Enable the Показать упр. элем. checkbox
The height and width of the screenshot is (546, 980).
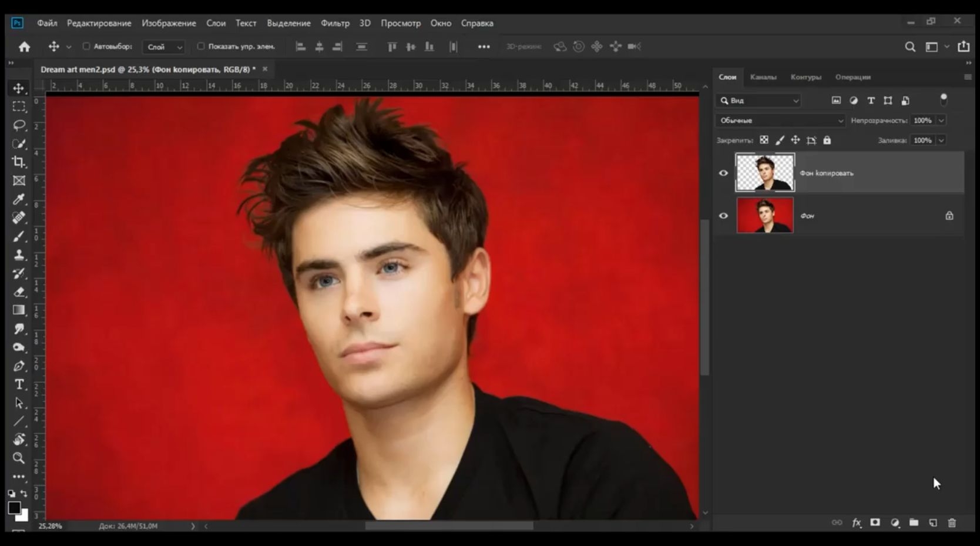(201, 46)
